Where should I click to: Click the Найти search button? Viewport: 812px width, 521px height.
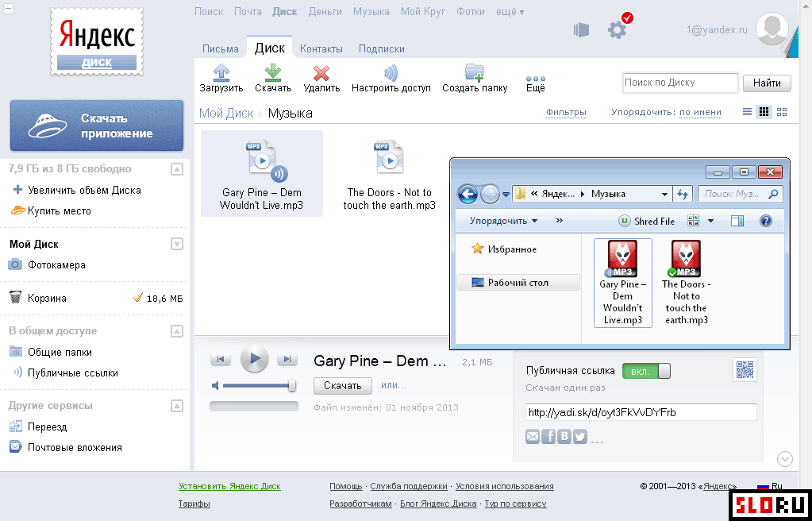point(767,83)
